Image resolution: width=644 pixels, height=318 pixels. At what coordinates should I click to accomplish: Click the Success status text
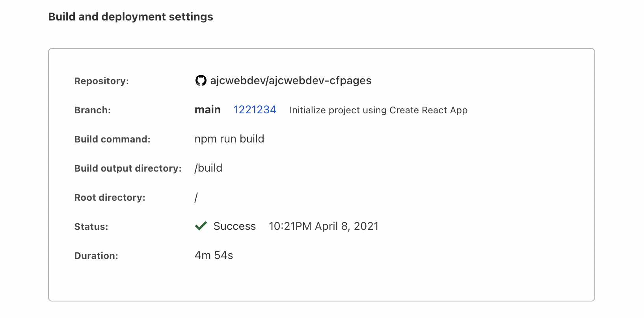(235, 226)
